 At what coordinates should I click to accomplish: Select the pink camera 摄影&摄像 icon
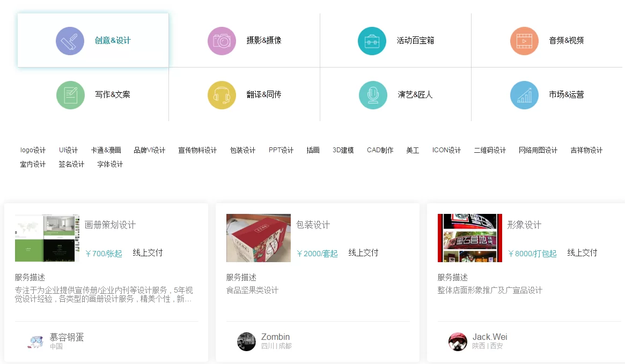coord(222,41)
